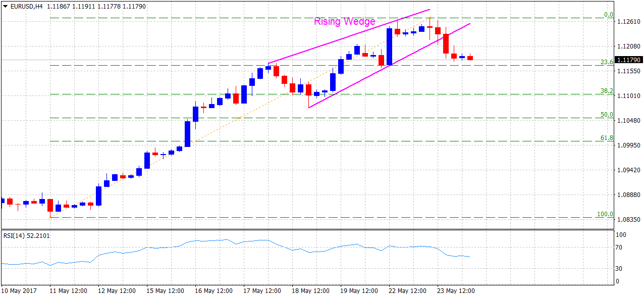
Task: Select the 61.8 Fibonacci level label
Action: [x=606, y=138]
